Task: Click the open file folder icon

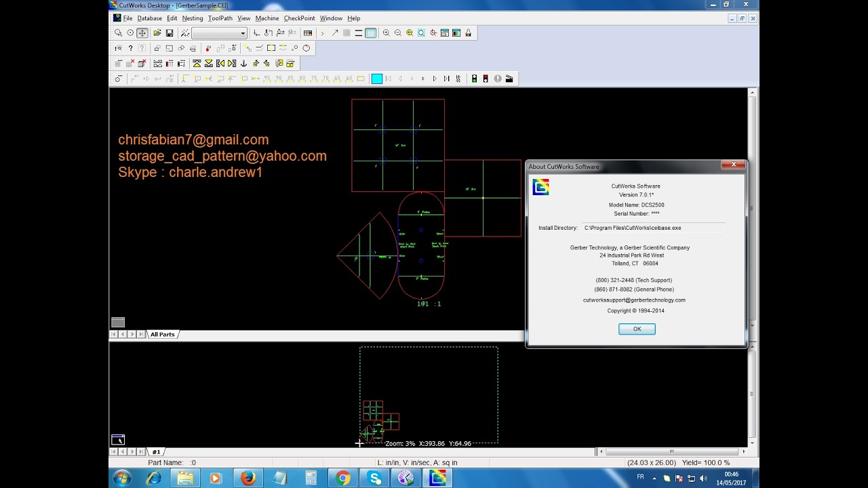Action: click(x=157, y=33)
